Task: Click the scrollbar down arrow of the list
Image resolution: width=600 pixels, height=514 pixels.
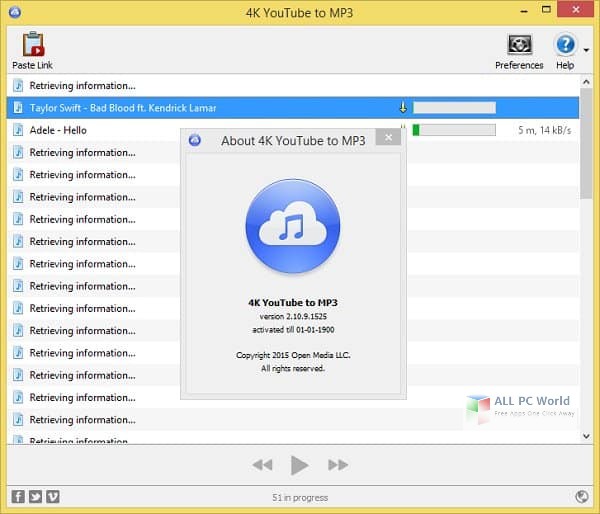Action: coord(586,436)
